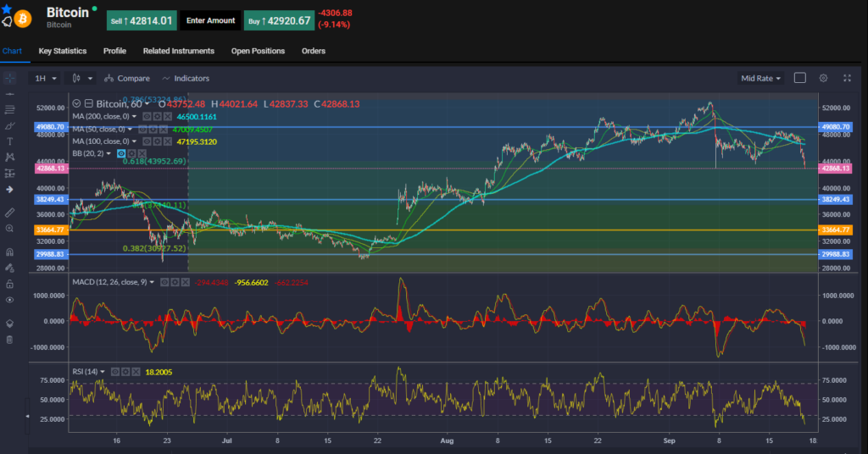
Task: Click the price alert tag icon
Action: pyautogui.click(x=7, y=21)
